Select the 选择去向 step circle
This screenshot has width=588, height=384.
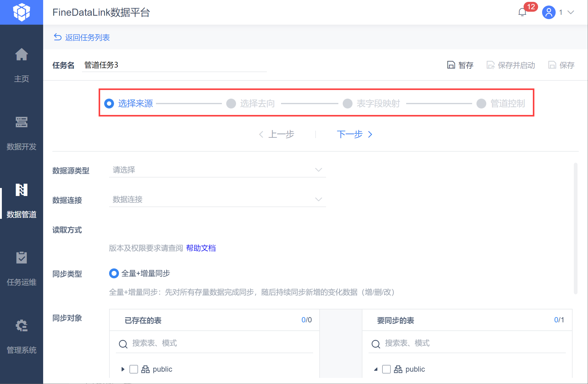[231, 104]
